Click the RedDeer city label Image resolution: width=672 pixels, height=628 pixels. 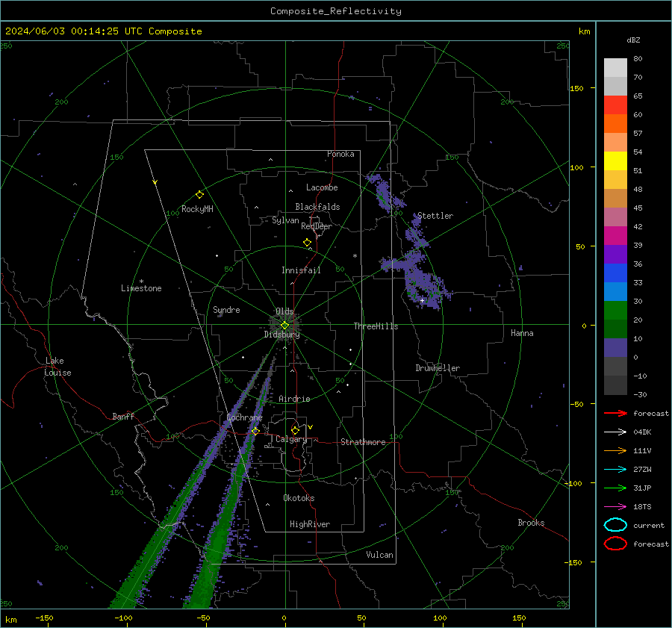click(317, 226)
